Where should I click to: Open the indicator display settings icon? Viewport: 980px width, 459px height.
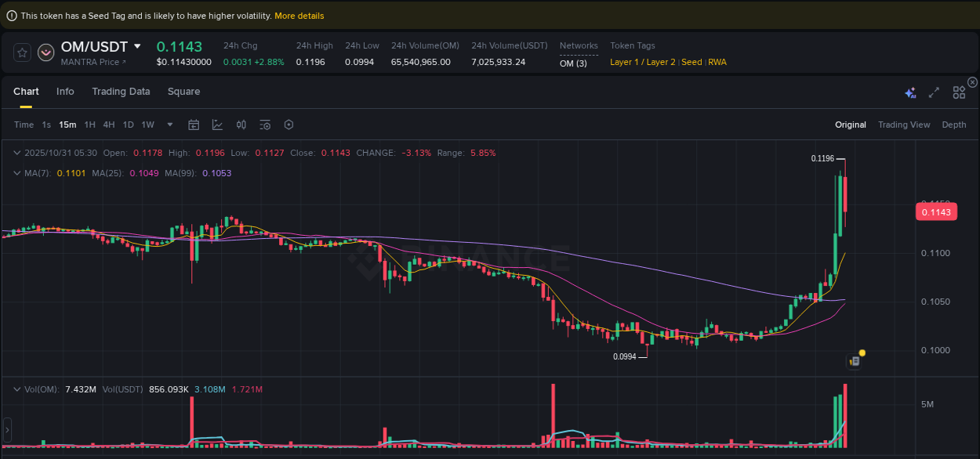(264, 125)
